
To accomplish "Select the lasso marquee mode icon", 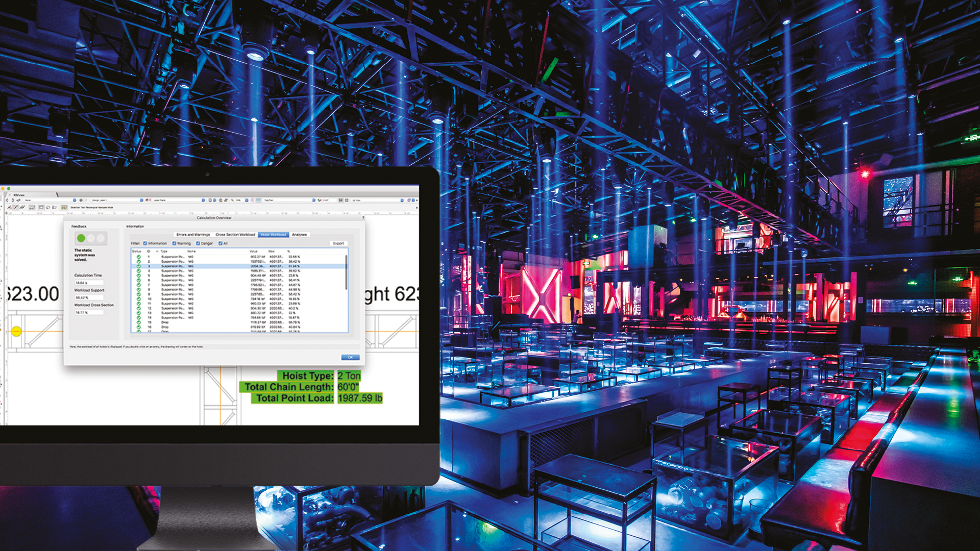I will [x=48, y=207].
